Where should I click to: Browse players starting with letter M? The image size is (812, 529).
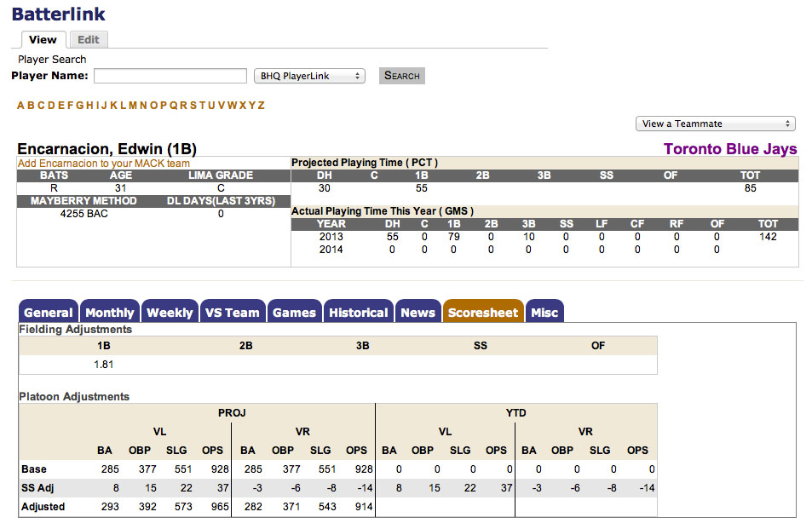tap(135, 105)
